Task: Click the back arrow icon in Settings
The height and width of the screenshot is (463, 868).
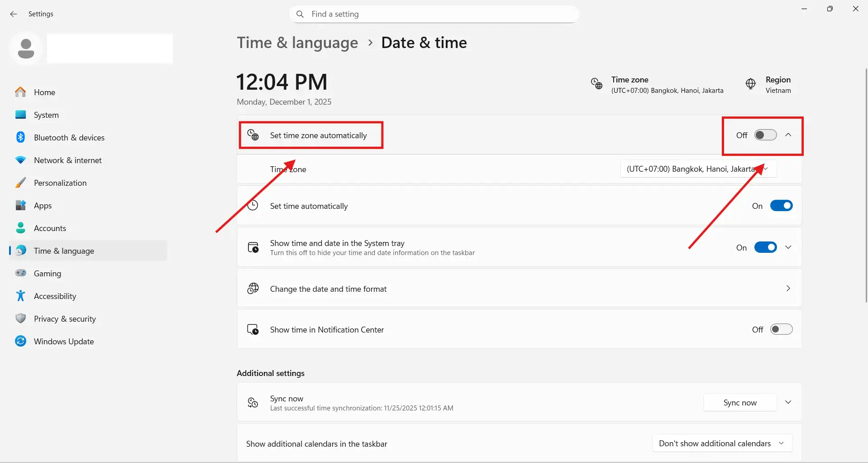Action: pos(14,14)
